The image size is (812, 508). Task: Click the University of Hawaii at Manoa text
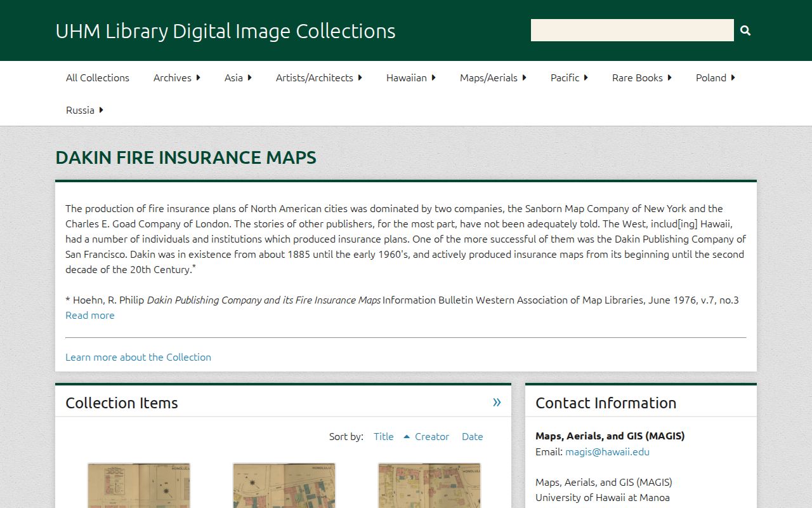tap(603, 497)
